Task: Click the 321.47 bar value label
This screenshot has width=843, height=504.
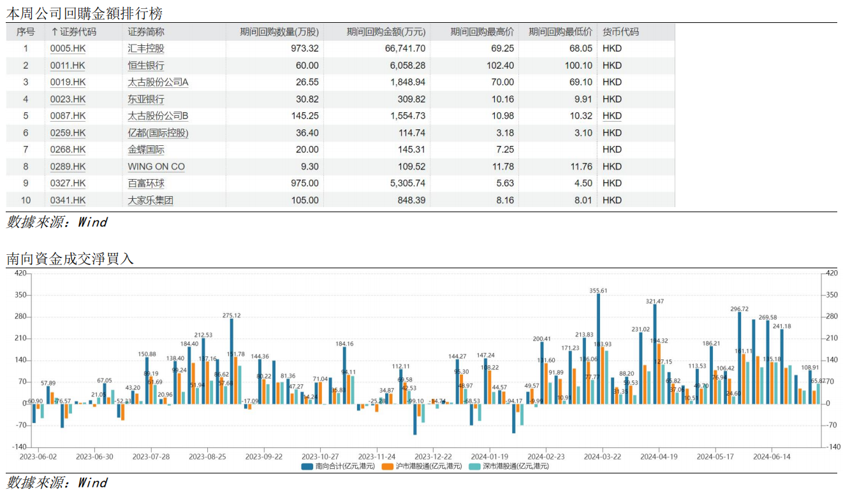Action: 655,301
